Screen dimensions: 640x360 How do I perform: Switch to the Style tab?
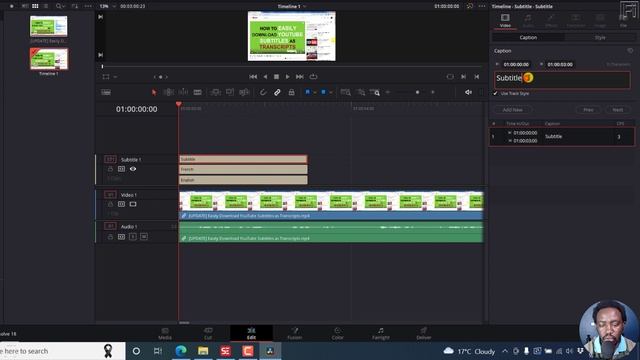click(600, 38)
